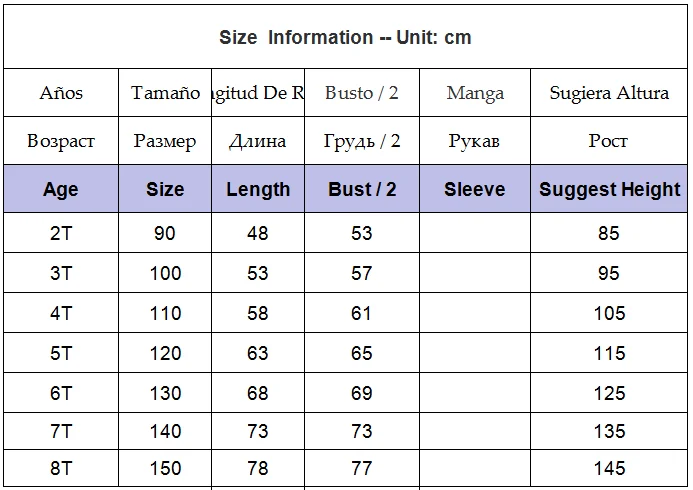Click the size 100 cell

tap(165, 273)
